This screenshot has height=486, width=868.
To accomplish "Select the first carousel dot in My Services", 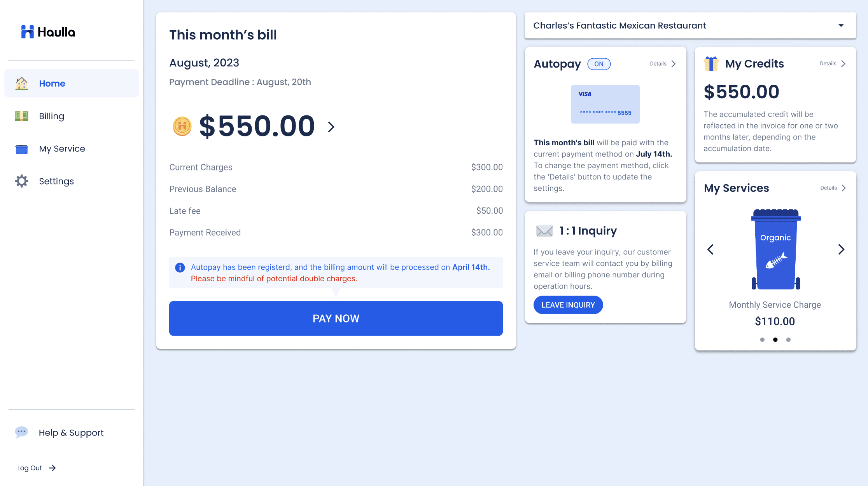I will (x=762, y=340).
